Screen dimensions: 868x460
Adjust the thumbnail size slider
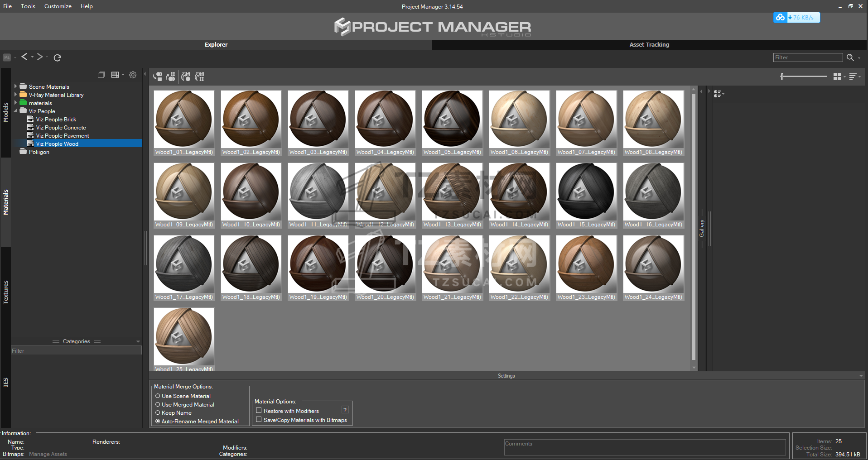(804, 77)
